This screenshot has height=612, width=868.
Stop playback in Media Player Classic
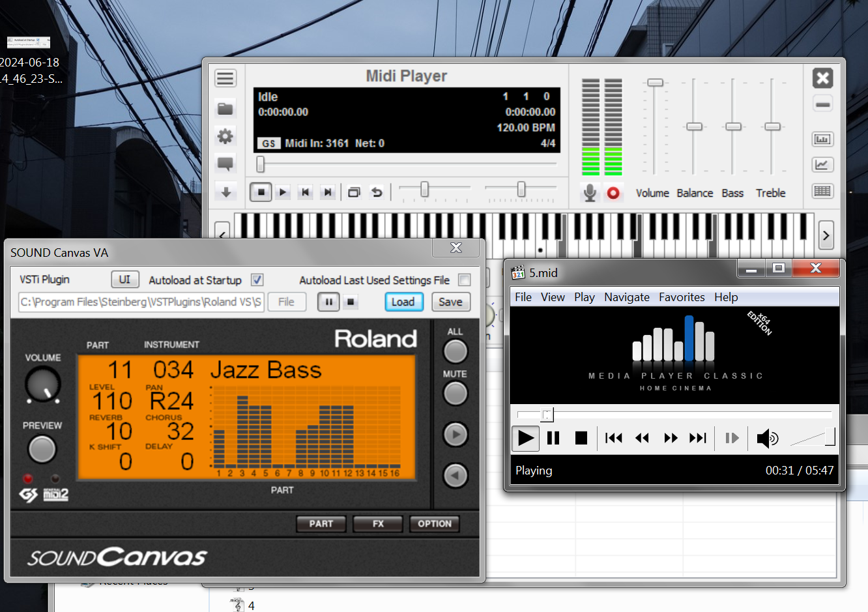point(581,438)
